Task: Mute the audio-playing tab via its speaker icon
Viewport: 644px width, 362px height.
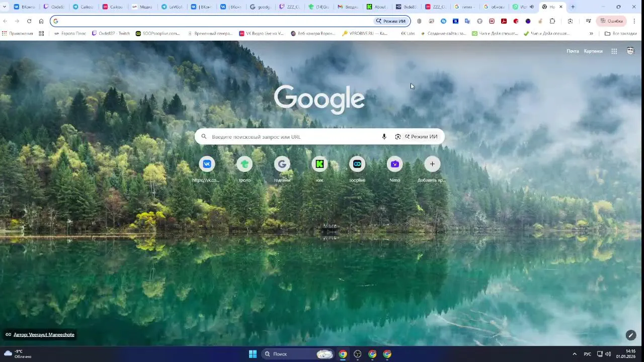Action: pyautogui.click(x=532, y=7)
